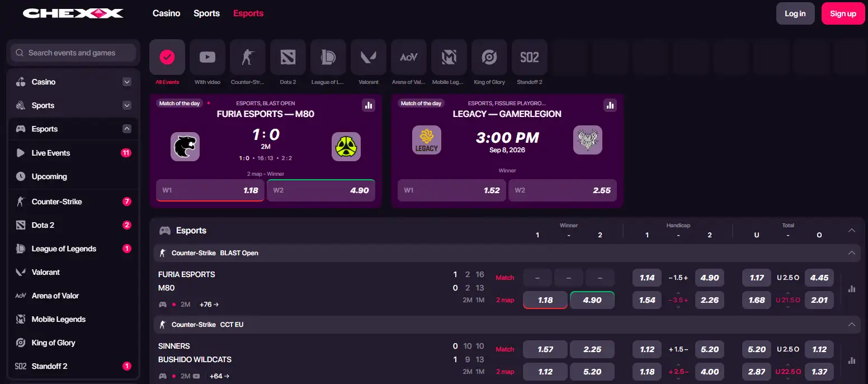Collapse the Esports events table
This screenshot has height=384, width=868.
click(852, 230)
